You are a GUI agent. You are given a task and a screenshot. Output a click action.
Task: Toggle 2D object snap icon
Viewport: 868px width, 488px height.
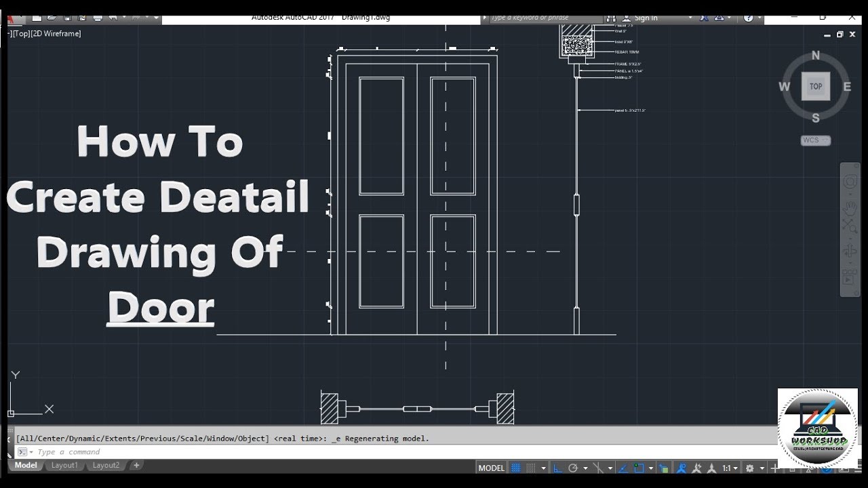point(639,468)
